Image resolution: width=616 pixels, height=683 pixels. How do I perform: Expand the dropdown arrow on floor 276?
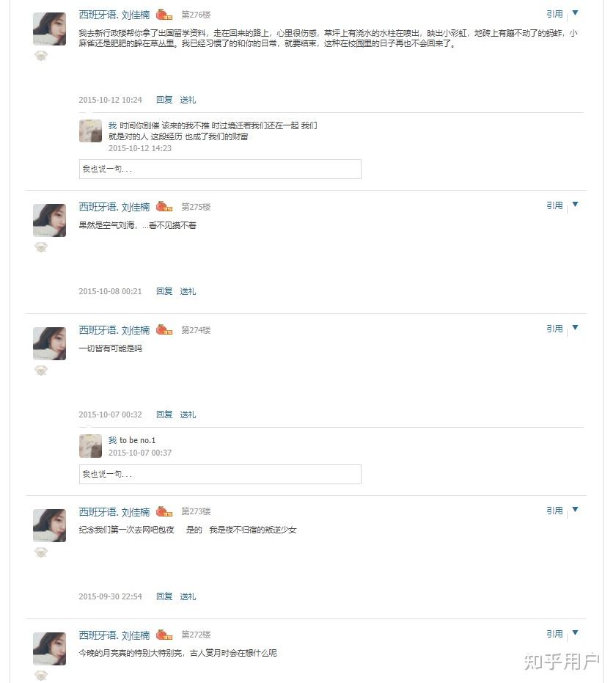point(575,13)
